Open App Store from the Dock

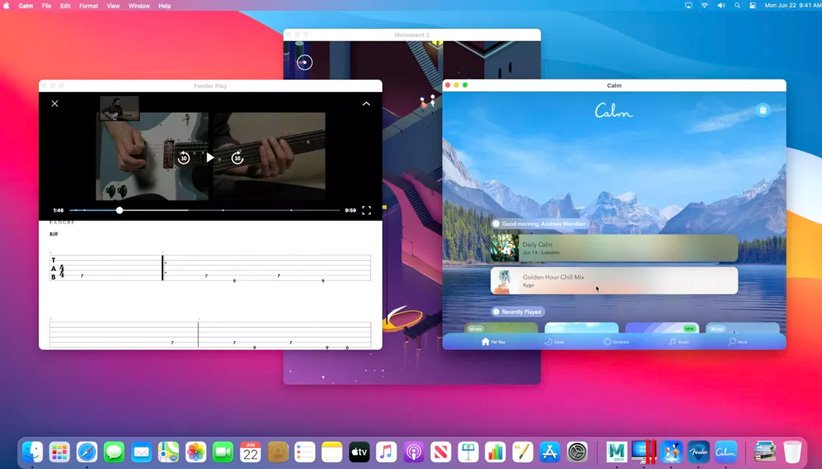click(550, 452)
